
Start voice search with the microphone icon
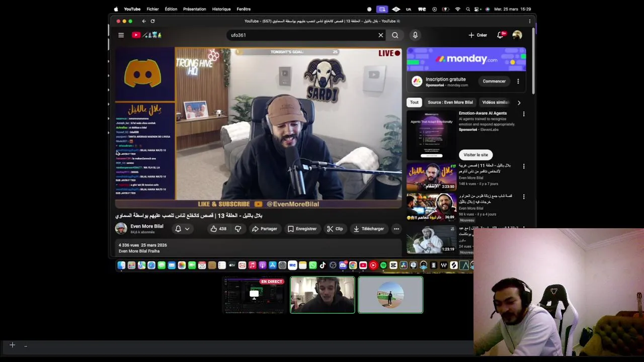click(415, 35)
